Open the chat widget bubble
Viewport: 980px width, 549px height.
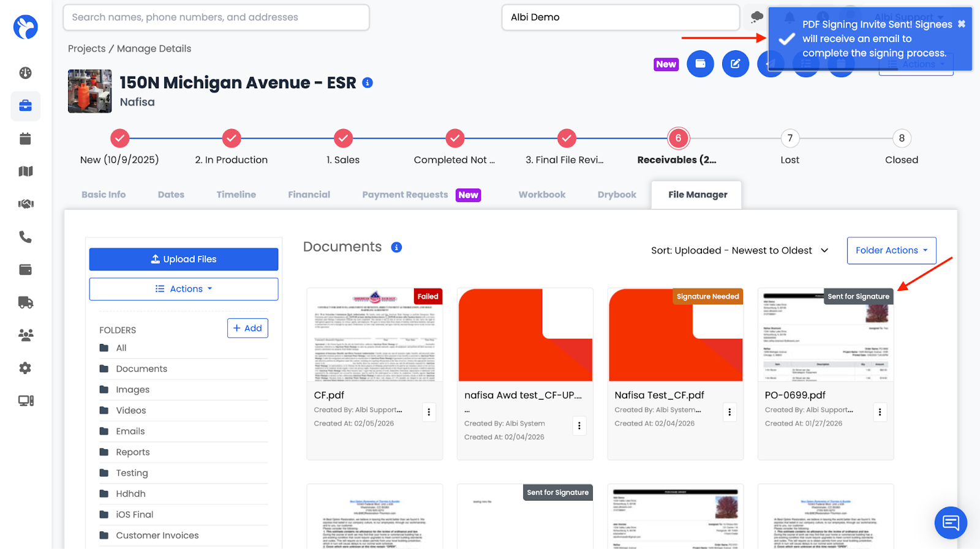[950, 523]
